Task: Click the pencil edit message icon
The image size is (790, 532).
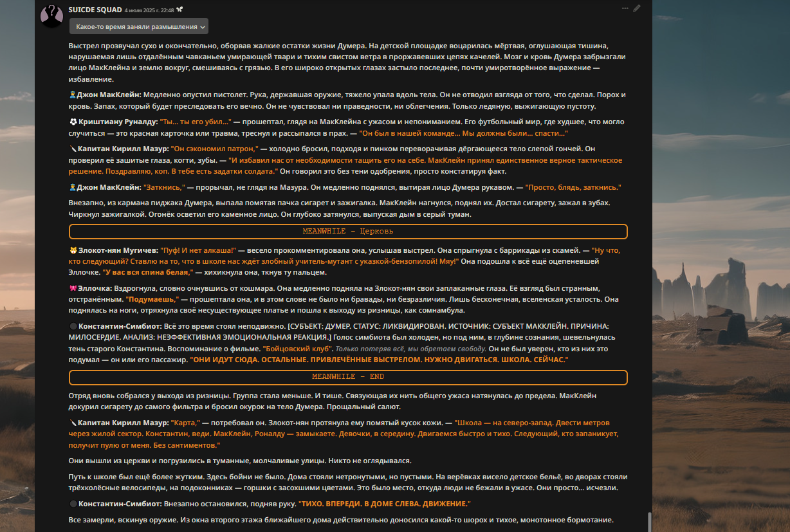Action: [x=637, y=8]
